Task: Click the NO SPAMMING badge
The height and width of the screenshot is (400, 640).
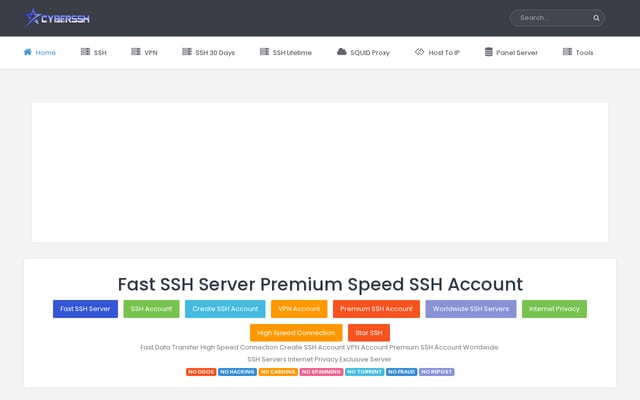Action: click(x=321, y=372)
